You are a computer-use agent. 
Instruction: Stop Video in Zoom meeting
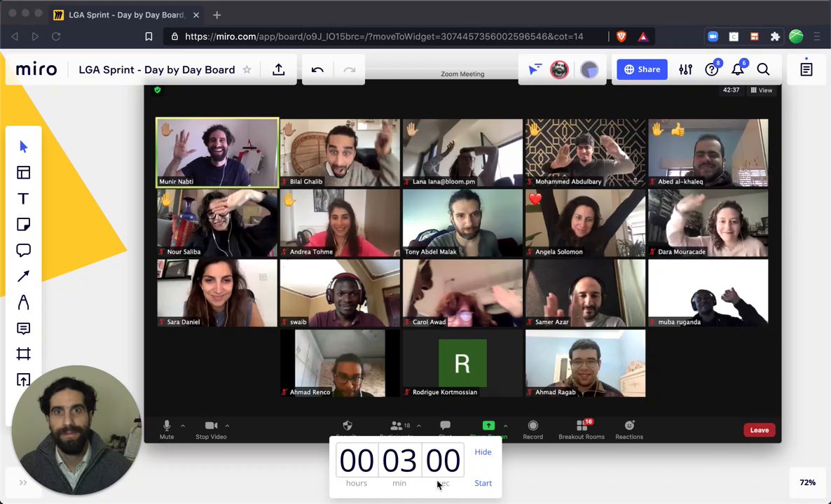211,429
